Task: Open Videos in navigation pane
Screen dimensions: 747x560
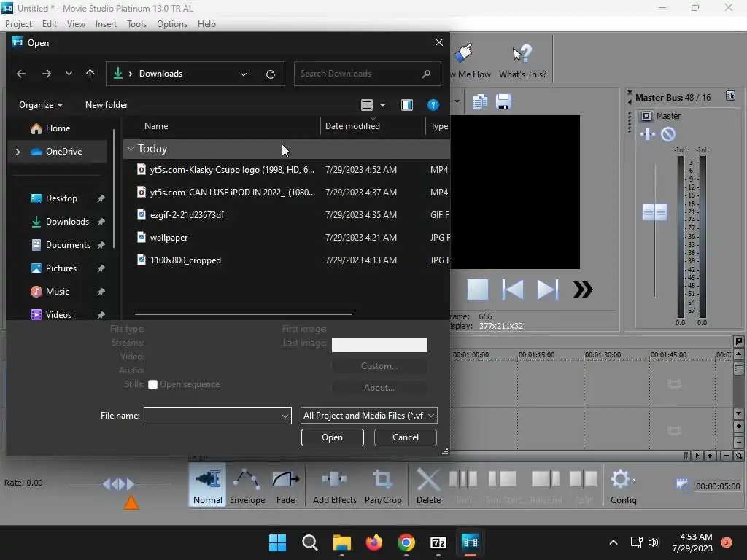Action: [x=58, y=315]
